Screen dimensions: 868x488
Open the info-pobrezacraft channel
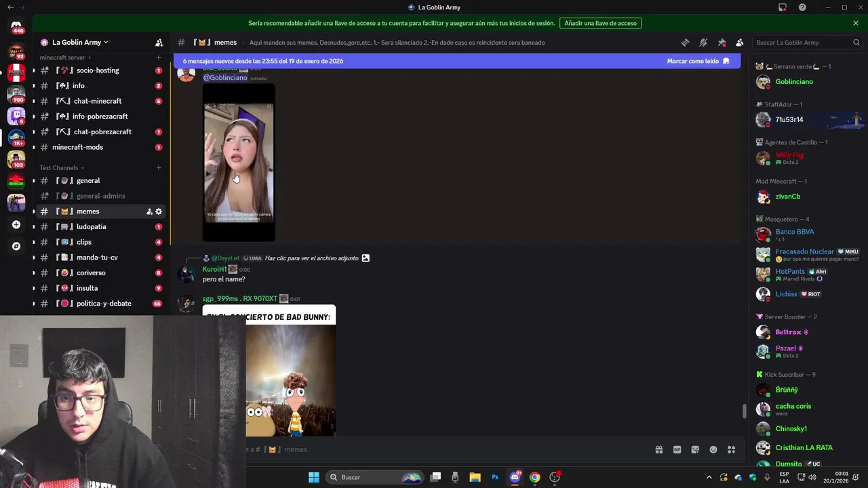point(101,117)
